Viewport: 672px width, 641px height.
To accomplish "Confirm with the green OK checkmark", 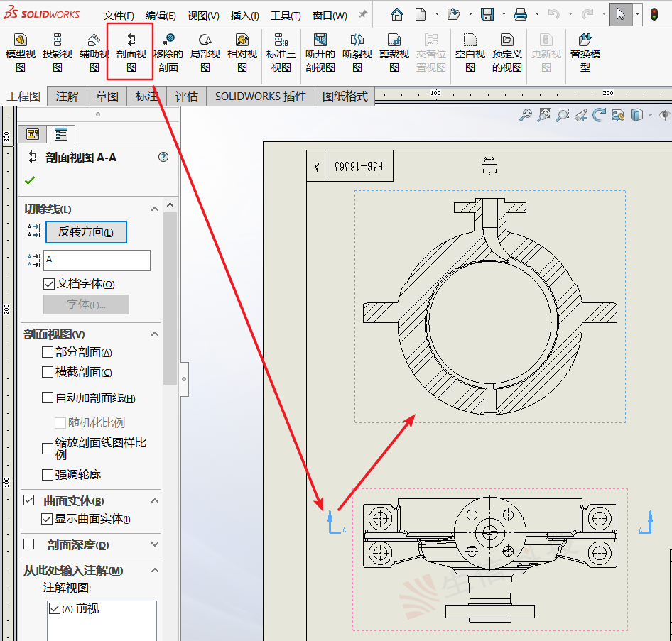I will coord(30,180).
